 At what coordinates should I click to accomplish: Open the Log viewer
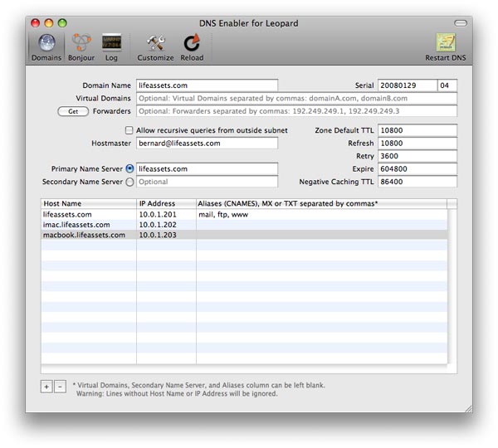(x=111, y=46)
